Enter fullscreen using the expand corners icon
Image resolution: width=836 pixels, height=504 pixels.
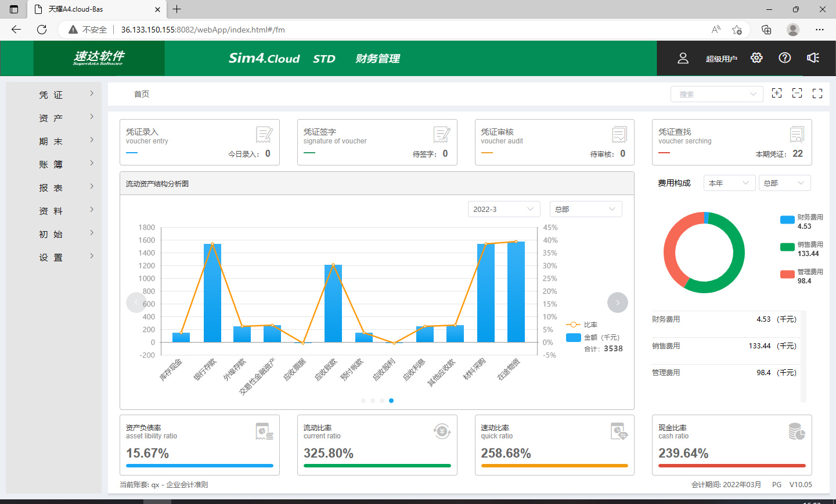coord(817,93)
